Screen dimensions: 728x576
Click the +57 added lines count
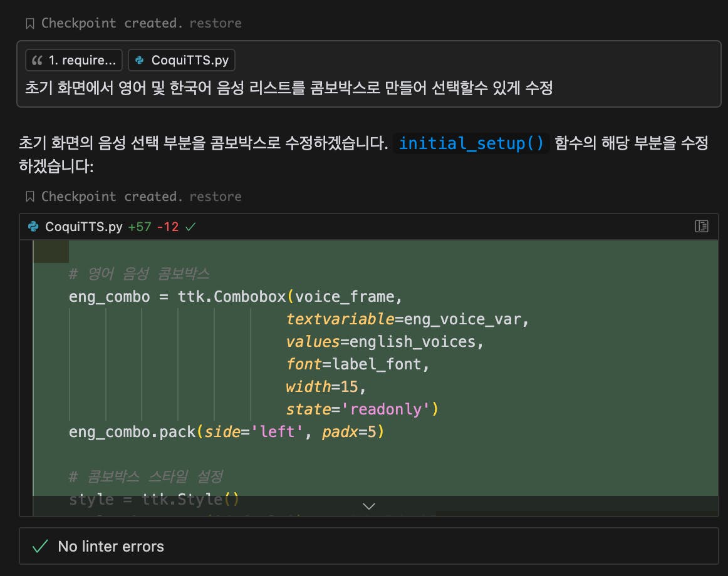[x=140, y=227]
